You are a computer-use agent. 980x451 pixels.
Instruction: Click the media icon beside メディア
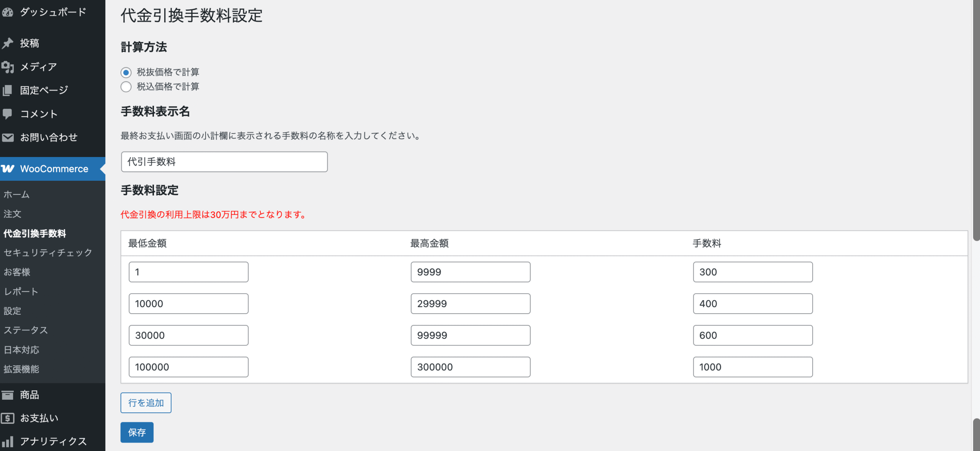pos(8,67)
